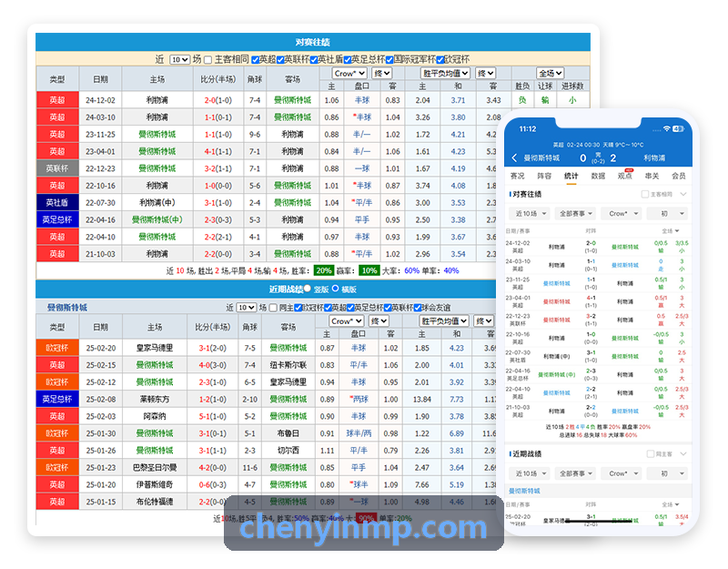Tick the 同主客 checkbox on the phone
The width and height of the screenshot is (728, 569).
click(x=651, y=453)
